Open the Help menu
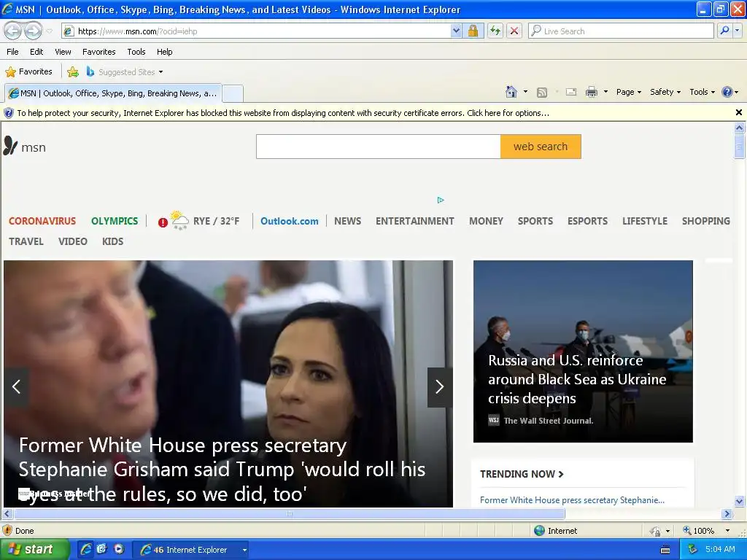747x560 pixels. click(x=164, y=52)
